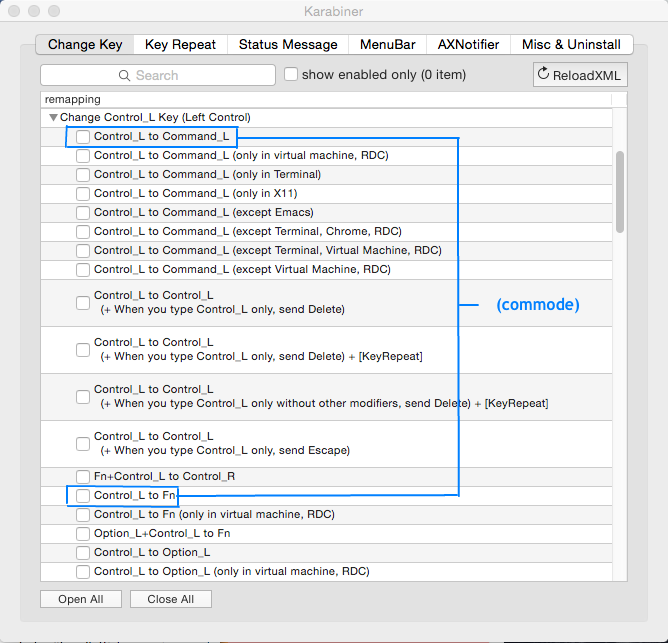Check Option_L+Control_L to Fn box
Image resolution: width=668 pixels, height=643 pixels.
coord(84,534)
